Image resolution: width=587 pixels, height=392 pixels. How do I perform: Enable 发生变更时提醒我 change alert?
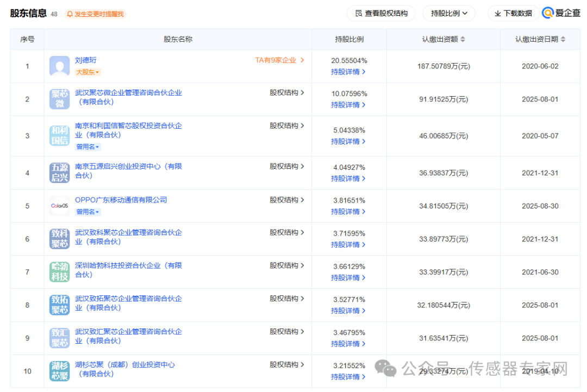[95, 14]
